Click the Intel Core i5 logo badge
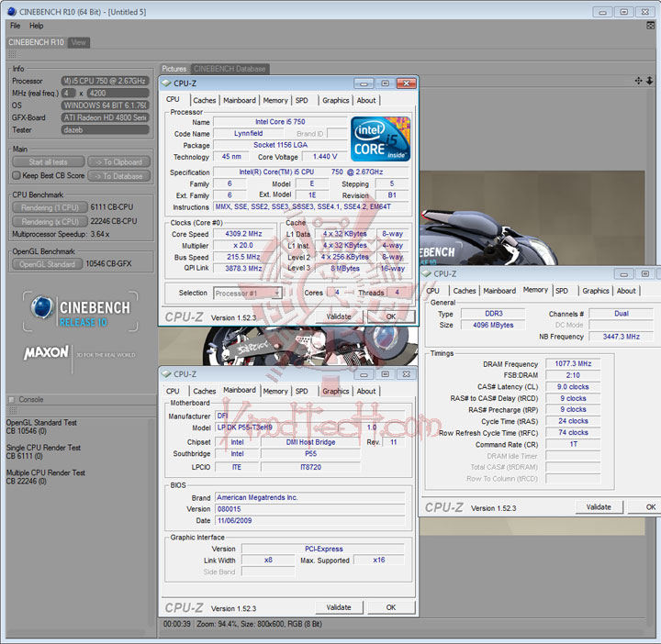 (380, 139)
